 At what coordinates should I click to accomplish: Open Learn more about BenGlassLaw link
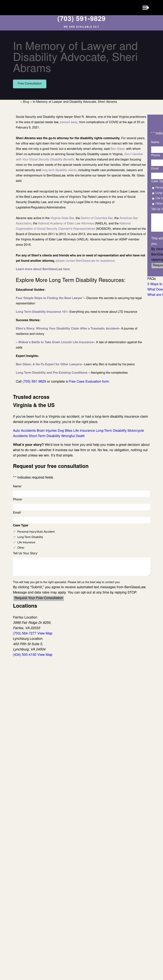(43, 269)
